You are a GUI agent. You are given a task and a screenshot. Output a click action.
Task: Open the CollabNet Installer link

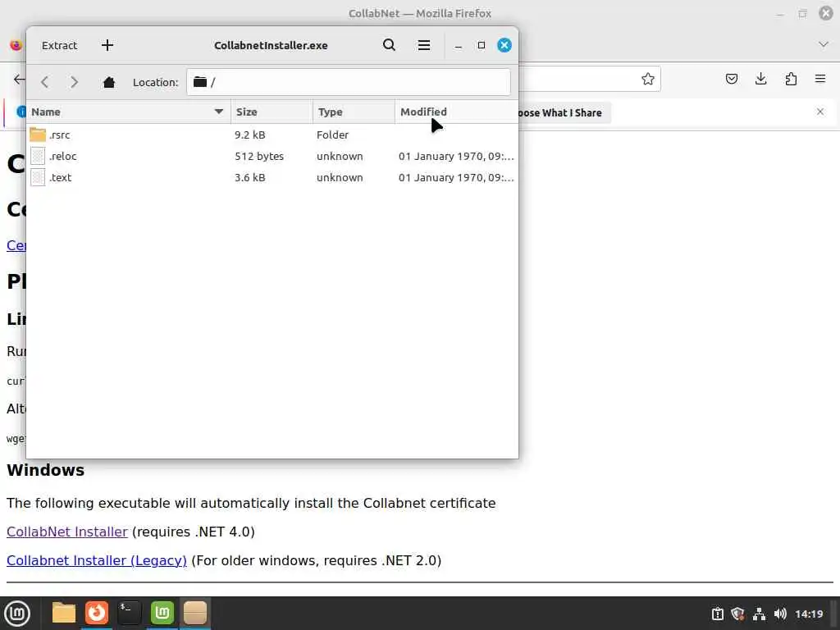[x=67, y=532]
